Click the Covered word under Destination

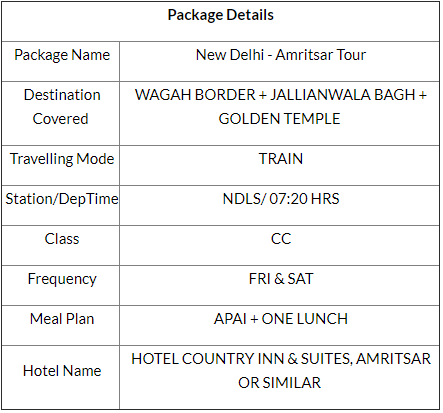[x=60, y=119]
